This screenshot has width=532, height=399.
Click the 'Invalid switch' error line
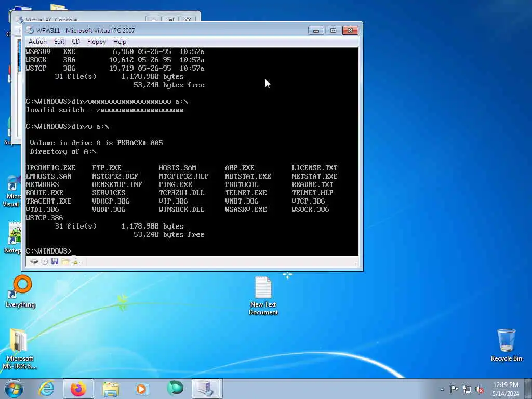click(105, 110)
